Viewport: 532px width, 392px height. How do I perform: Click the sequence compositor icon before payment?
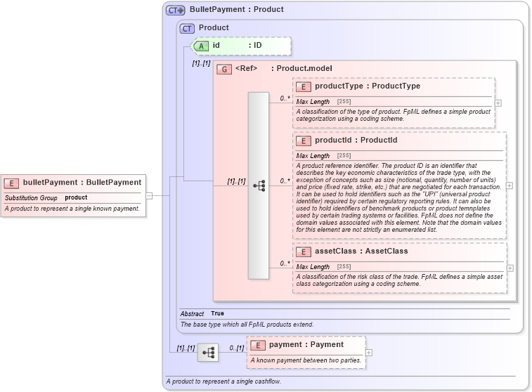click(208, 353)
